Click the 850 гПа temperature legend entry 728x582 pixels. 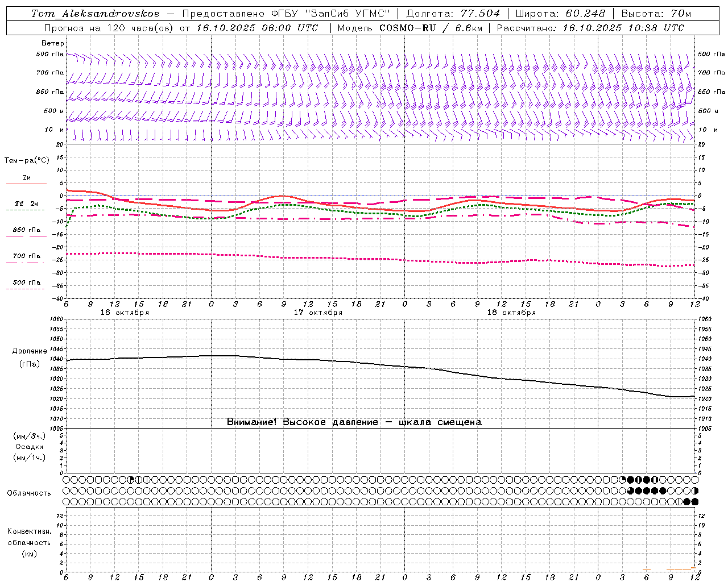26,230
